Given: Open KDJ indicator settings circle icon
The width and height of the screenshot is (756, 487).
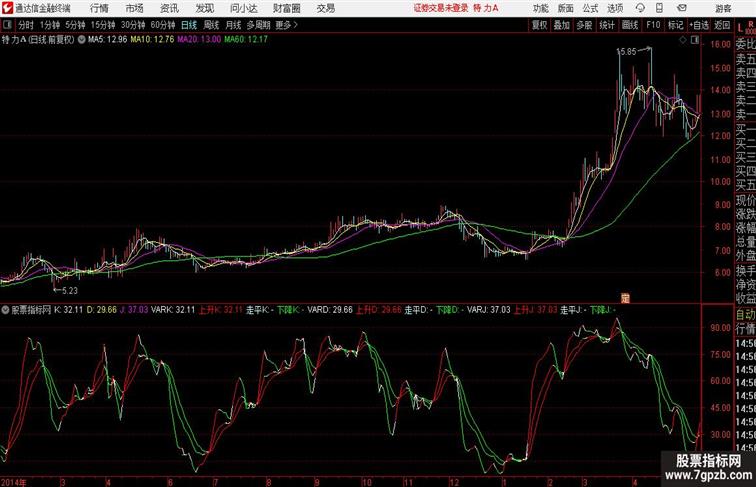Looking at the screenshot, I should point(5,310).
